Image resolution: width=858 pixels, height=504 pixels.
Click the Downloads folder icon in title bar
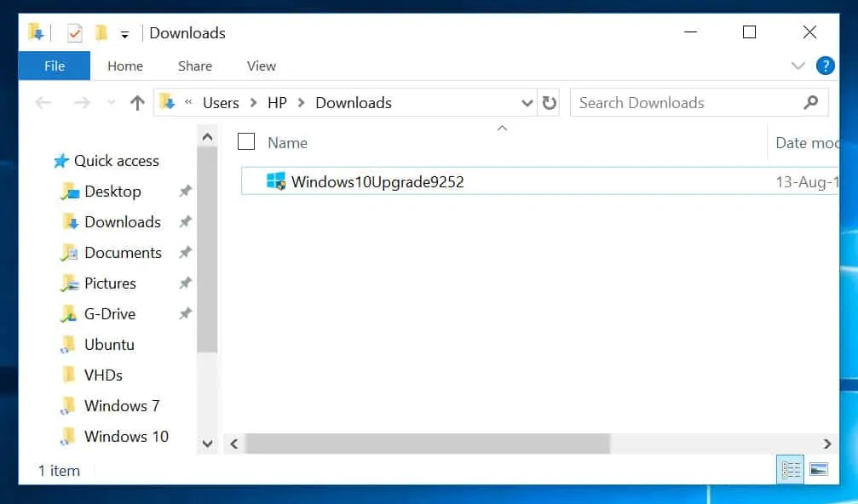coord(36,32)
